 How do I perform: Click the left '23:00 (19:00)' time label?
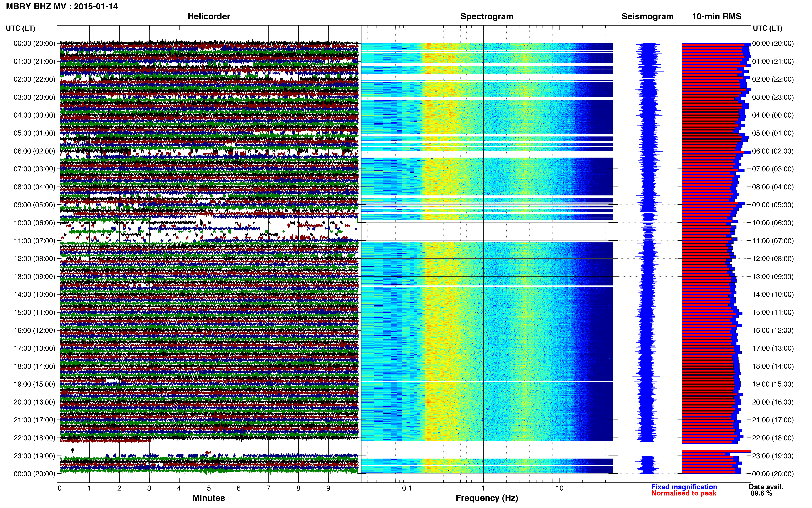coord(34,456)
